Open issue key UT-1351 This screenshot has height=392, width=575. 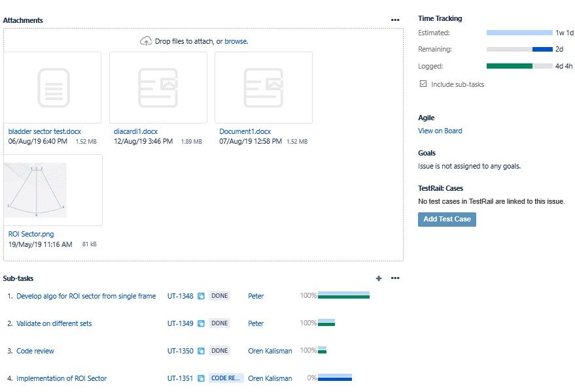(x=180, y=378)
